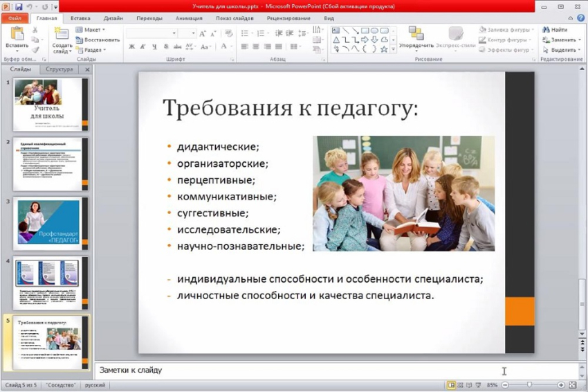
Task: Select the Down Arrow shape
Action: [x=374, y=39]
